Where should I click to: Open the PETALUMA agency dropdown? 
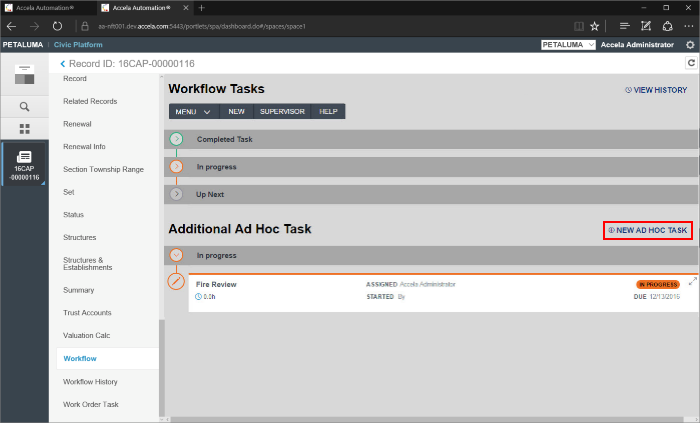568,45
